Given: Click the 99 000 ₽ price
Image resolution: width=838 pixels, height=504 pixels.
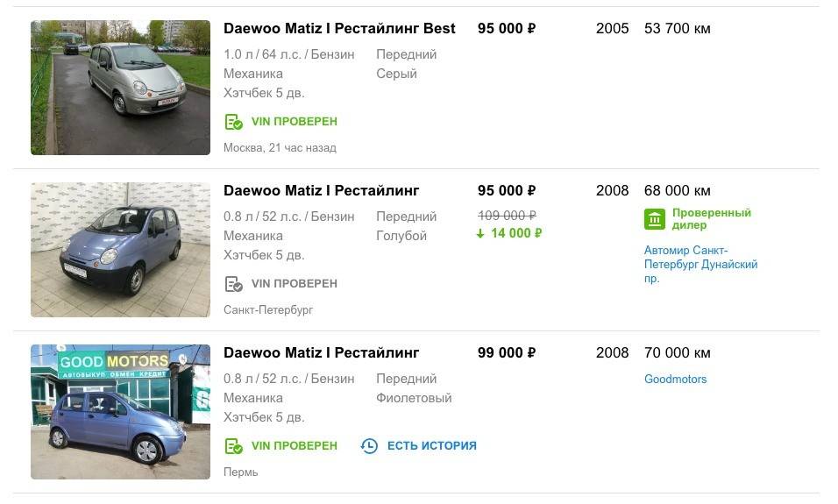Looking at the screenshot, I should (506, 353).
